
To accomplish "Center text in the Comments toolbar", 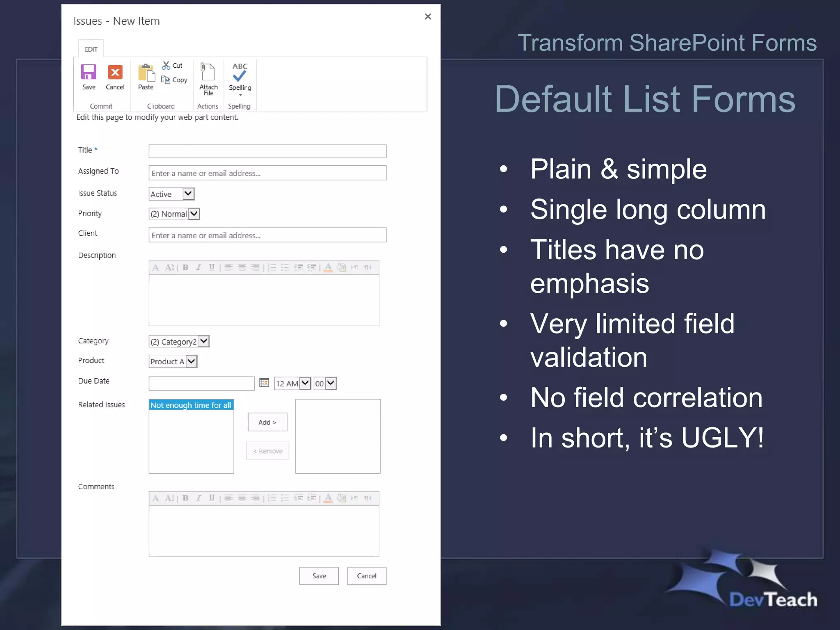I will click(242, 498).
